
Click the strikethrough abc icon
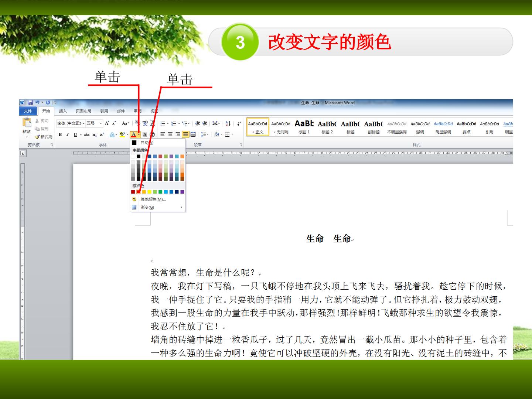87,134
